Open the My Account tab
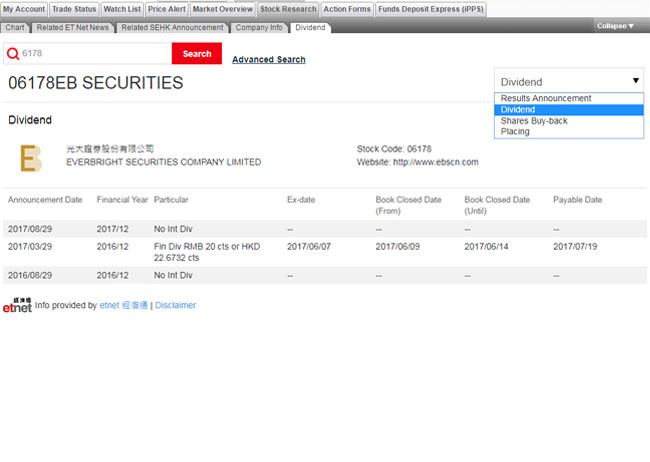Image resolution: width=650 pixels, height=462 pixels. [x=24, y=9]
